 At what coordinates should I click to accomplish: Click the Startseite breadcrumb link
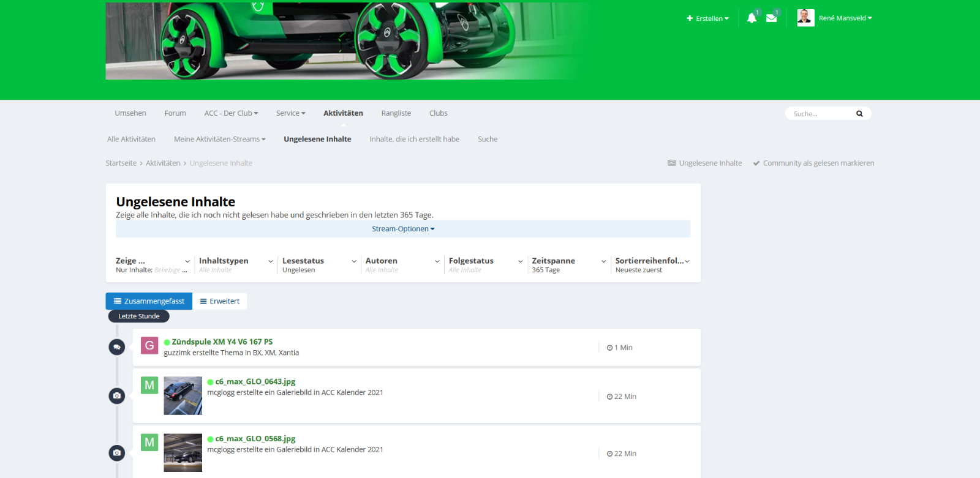(121, 163)
